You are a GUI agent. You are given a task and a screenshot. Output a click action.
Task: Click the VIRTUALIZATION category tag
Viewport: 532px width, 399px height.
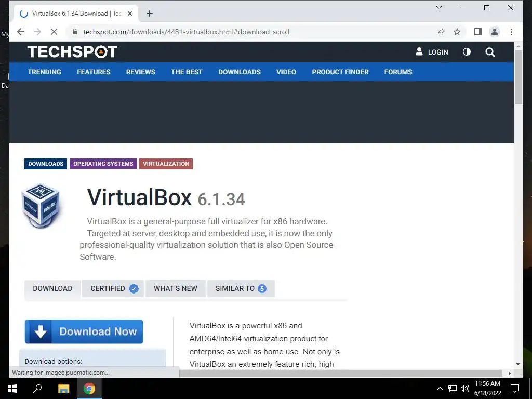click(x=166, y=164)
